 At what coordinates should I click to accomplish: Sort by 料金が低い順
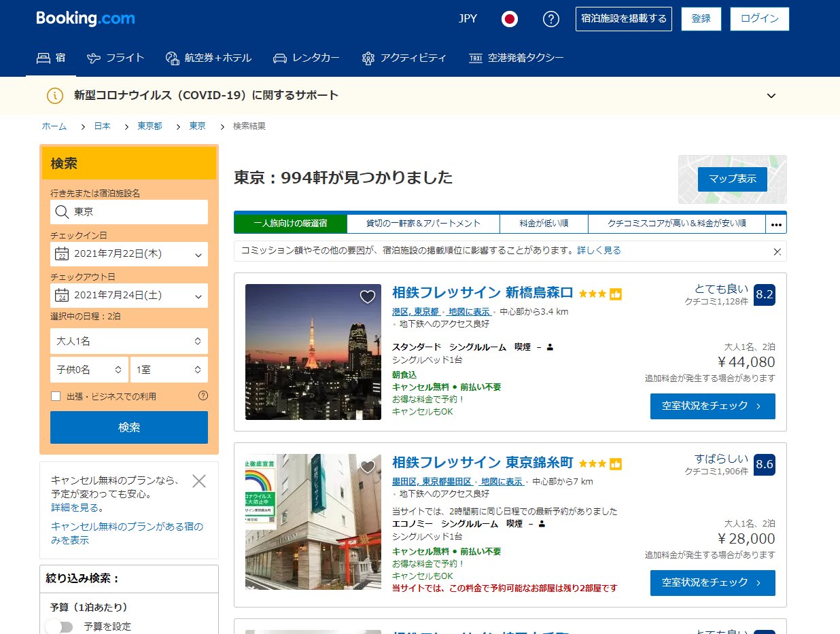click(x=544, y=224)
